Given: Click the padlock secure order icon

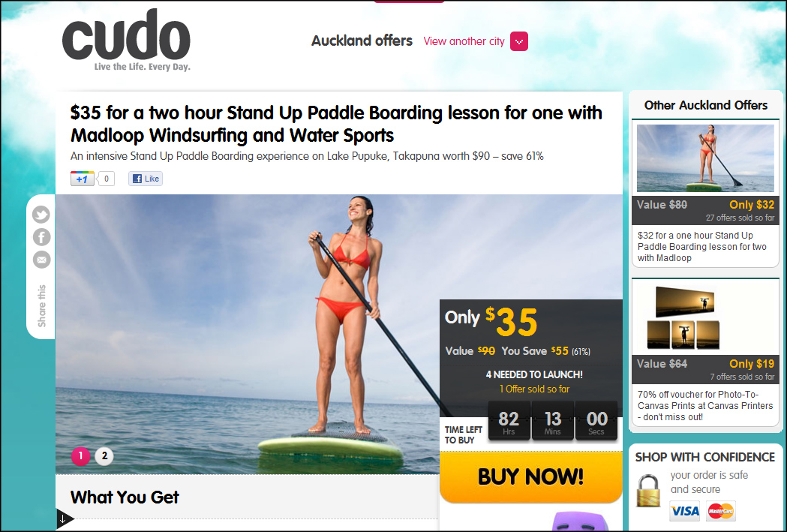Looking at the screenshot, I should tap(648, 491).
